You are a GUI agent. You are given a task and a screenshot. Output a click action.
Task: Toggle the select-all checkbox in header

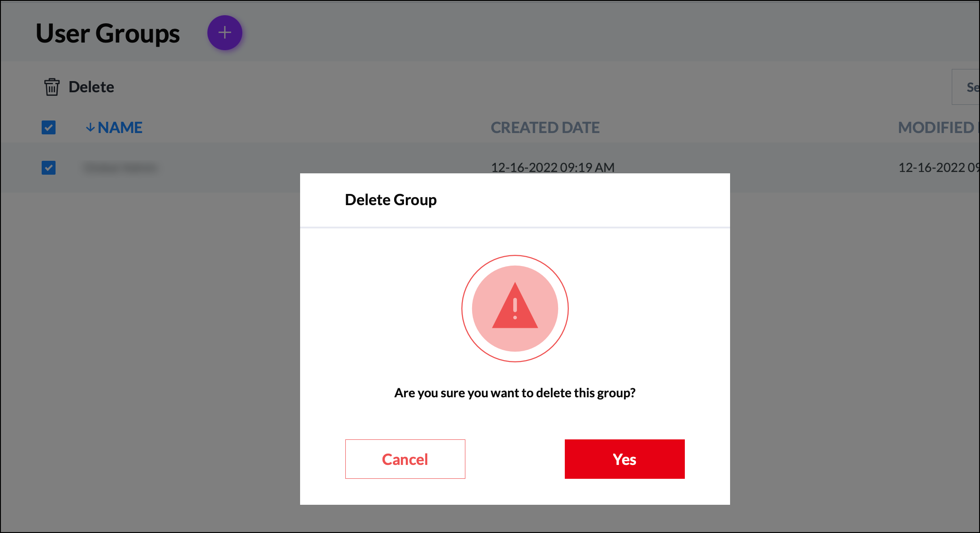click(x=48, y=128)
